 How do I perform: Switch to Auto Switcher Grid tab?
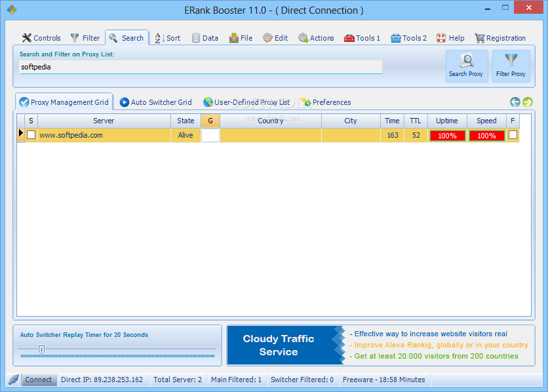155,102
